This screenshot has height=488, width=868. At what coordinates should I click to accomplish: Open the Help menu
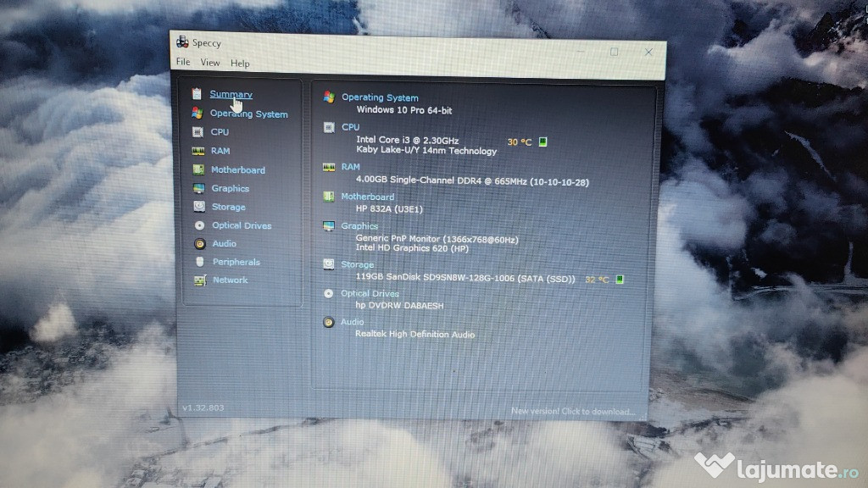coord(240,64)
